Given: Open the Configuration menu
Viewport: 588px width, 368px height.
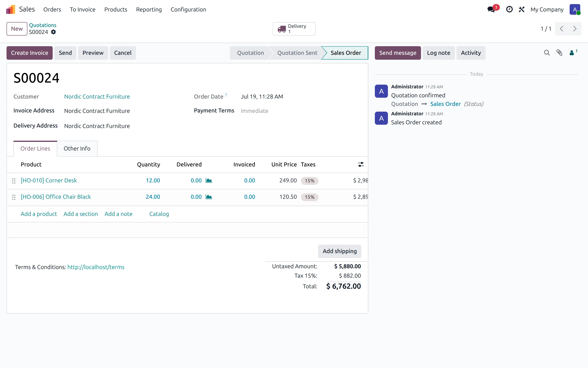Looking at the screenshot, I should click(188, 9).
